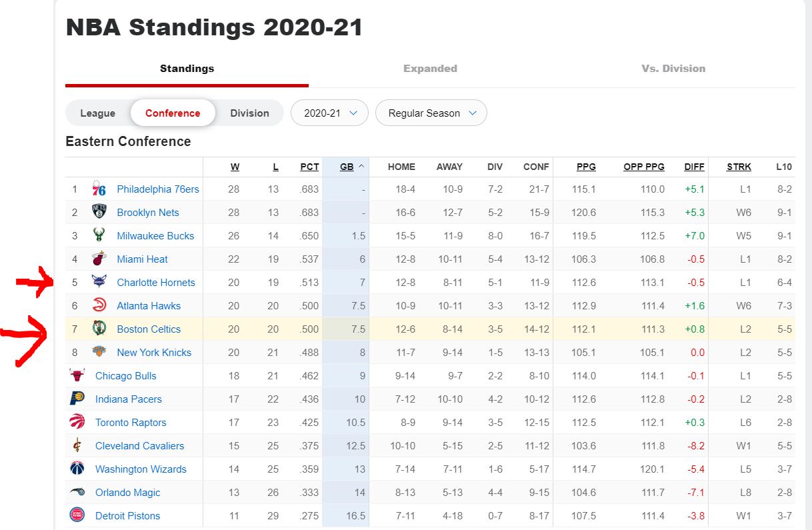Click the Toronto Raptors team logo
Image resolution: width=812 pixels, height=530 pixels.
tap(77, 422)
